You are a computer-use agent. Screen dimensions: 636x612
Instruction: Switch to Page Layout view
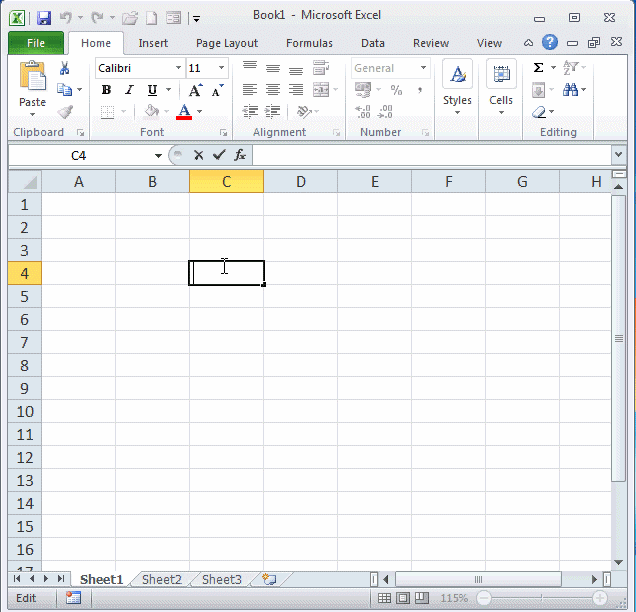[x=403, y=598]
